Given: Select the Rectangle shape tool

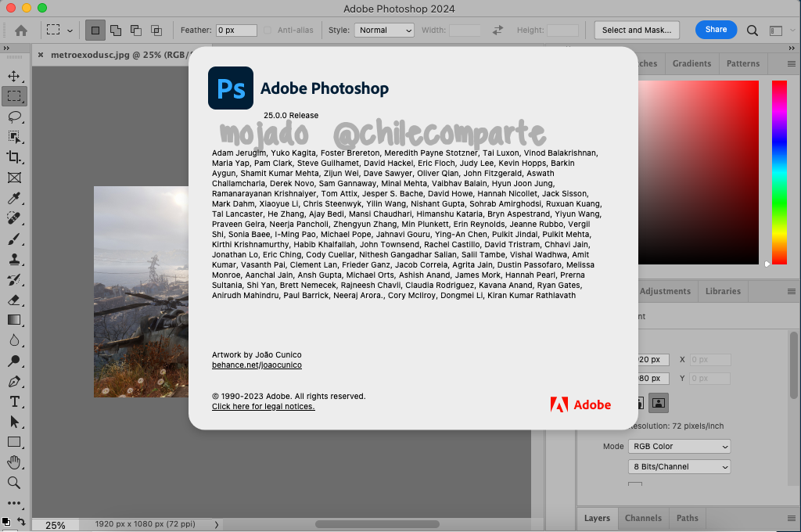Looking at the screenshot, I should (14, 442).
